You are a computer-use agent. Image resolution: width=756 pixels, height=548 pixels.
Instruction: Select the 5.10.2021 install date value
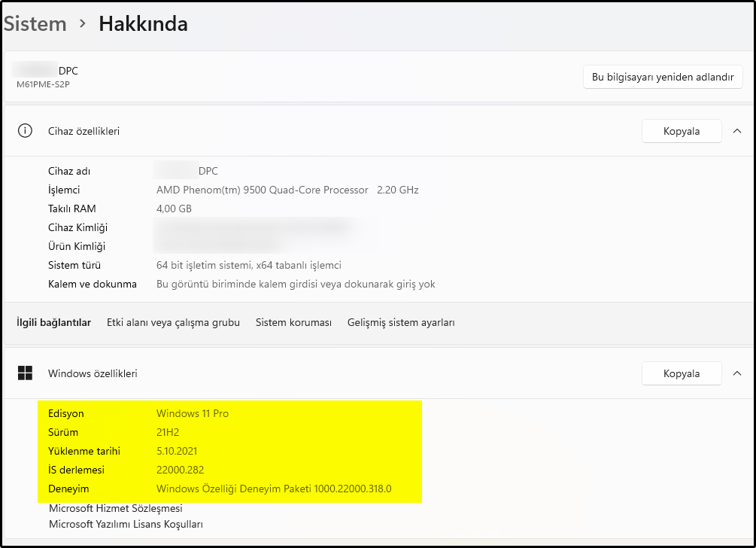[177, 451]
